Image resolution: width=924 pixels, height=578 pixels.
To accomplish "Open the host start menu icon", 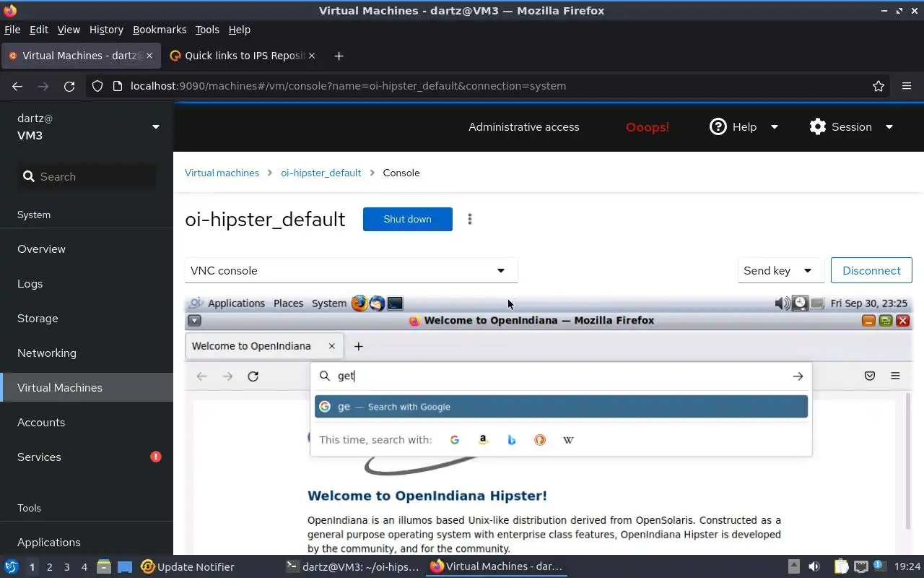I will click(12, 567).
